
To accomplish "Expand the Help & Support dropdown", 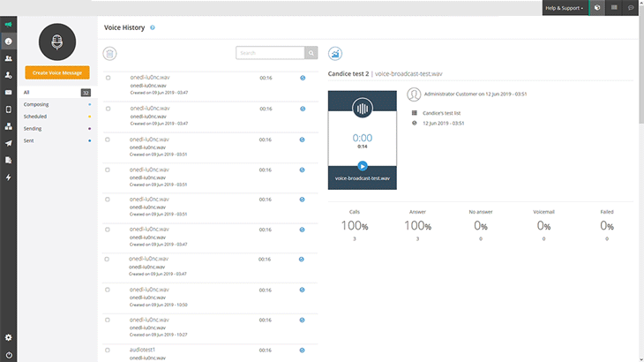I will click(564, 8).
